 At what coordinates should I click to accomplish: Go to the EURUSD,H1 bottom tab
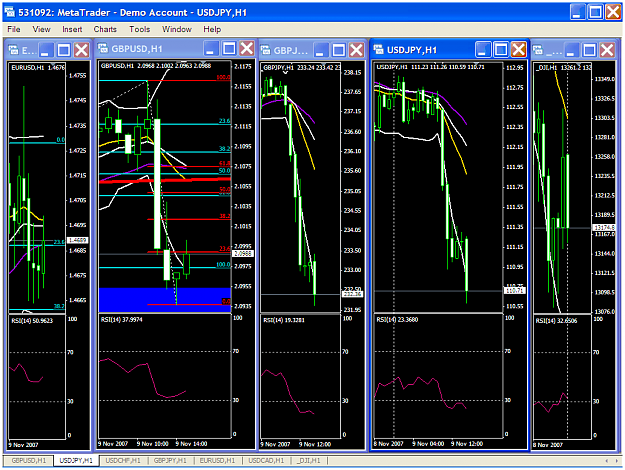(217, 460)
